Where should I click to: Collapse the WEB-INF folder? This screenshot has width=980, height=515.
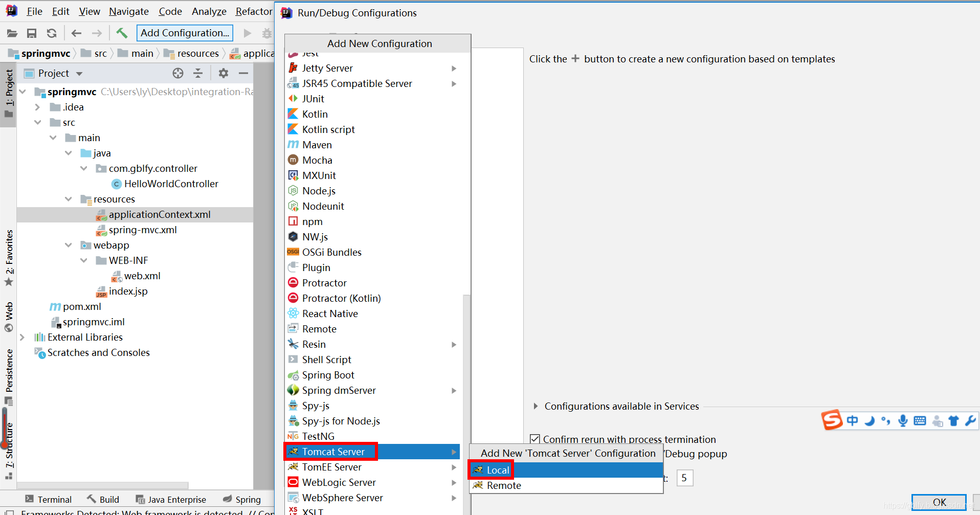coord(83,260)
